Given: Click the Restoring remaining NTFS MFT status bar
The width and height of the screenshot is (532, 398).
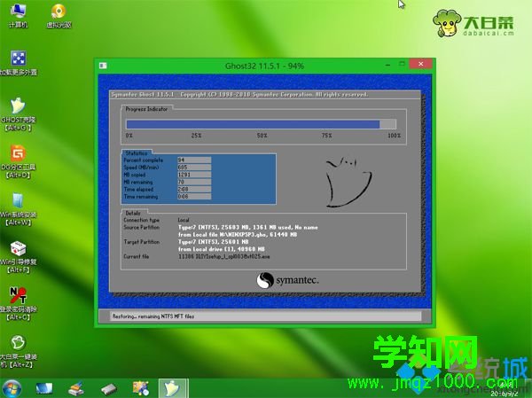Looking at the screenshot, I should coord(265,316).
